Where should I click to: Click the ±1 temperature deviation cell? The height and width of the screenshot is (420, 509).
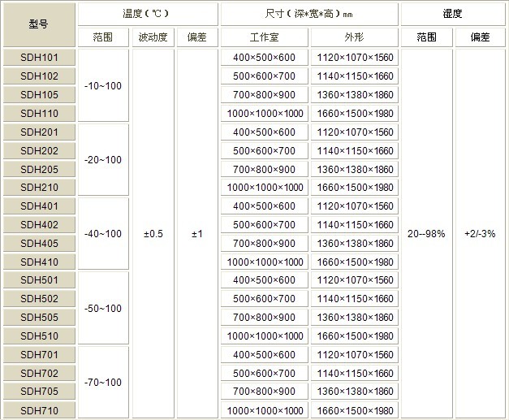click(196, 234)
